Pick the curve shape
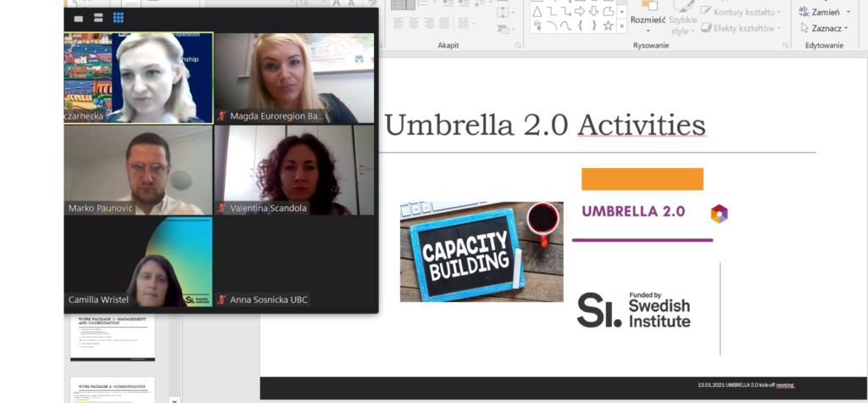Image resolution: width=868 pixels, height=403 pixels. pyautogui.click(x=565, y=25)
